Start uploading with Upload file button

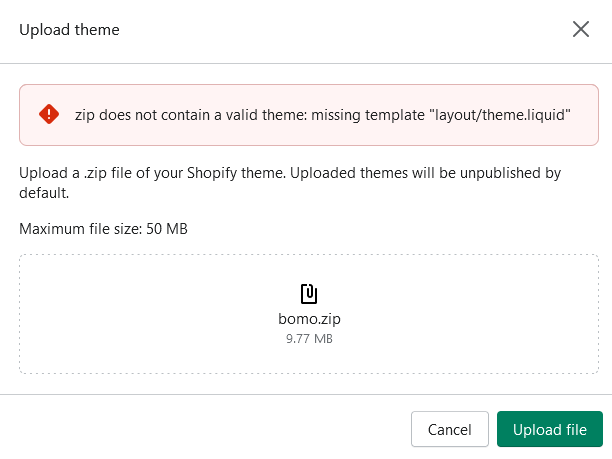[550, 429]
